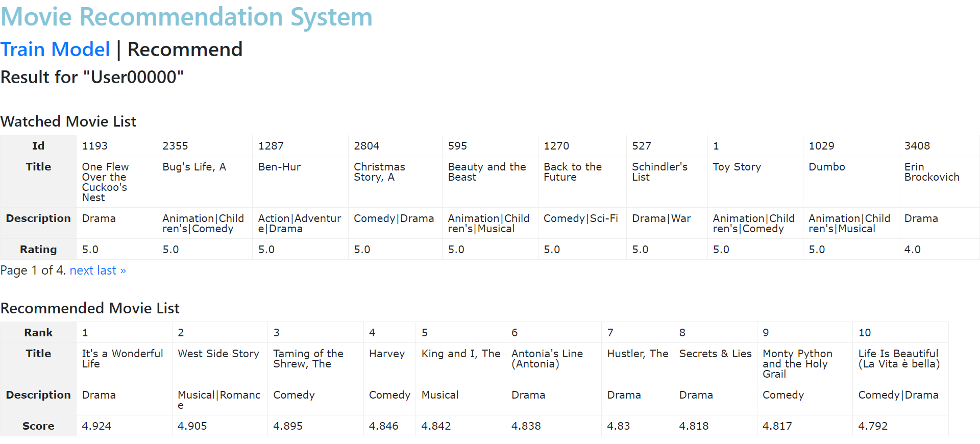Click the Schindler's List title
980x444 pixels.
click(x=659, y=172)
